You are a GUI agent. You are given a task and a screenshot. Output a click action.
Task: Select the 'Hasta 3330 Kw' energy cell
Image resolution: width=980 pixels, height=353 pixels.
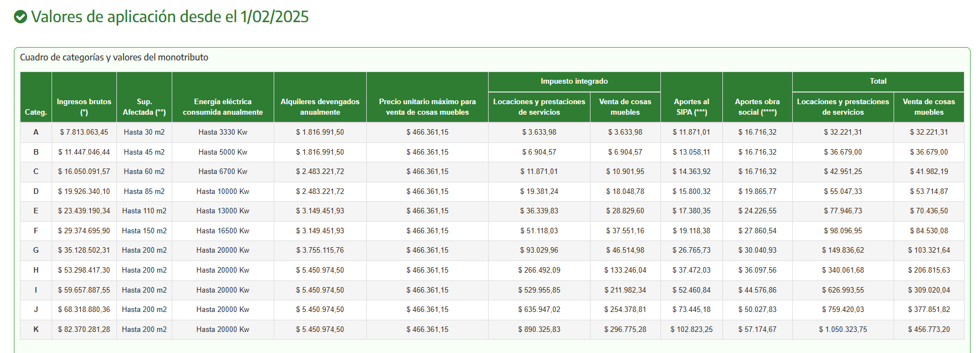223,132
